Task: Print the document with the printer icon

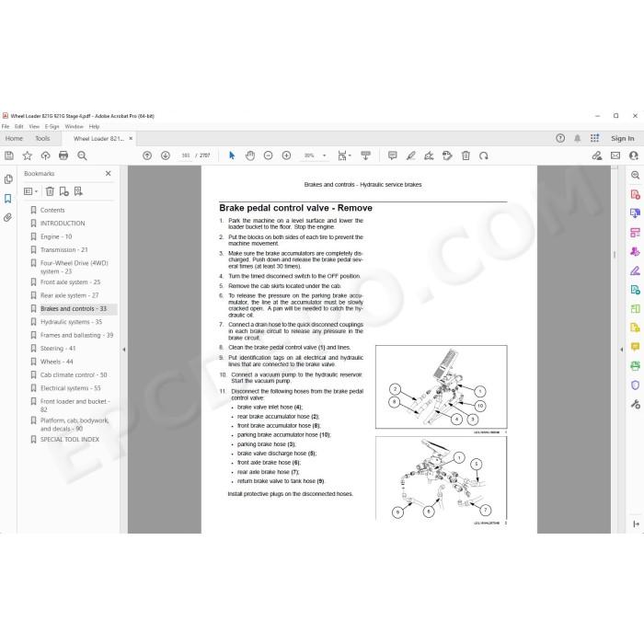Action: tap(63, 155)
